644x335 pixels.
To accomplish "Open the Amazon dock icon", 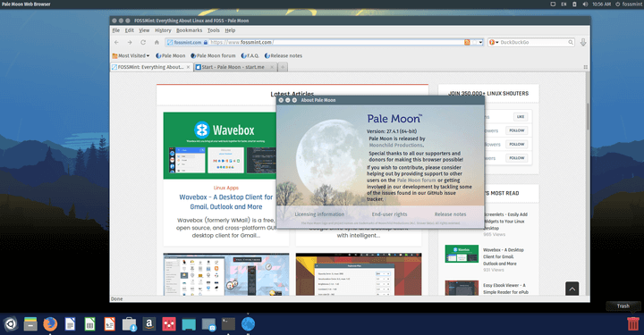I will point(149,324).
